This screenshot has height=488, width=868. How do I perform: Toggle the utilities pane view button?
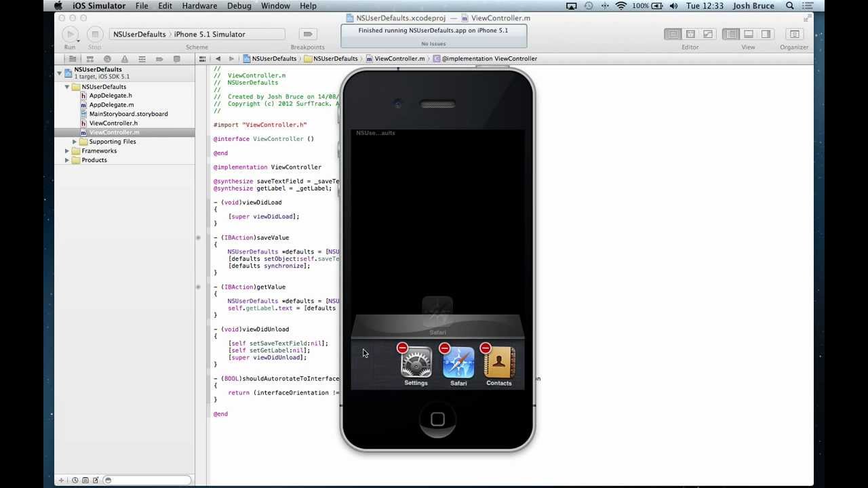point(765,34)
